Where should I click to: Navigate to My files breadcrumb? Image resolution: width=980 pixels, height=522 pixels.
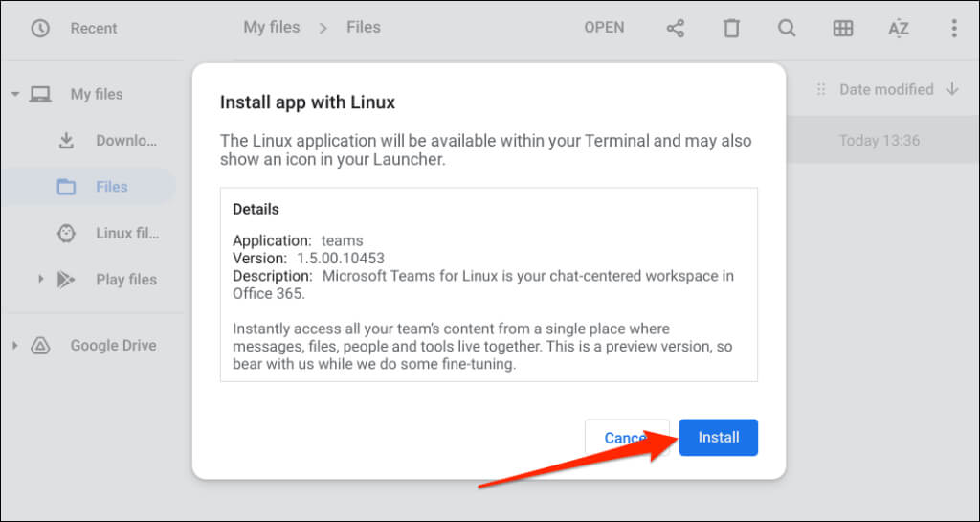click(272, 27)
